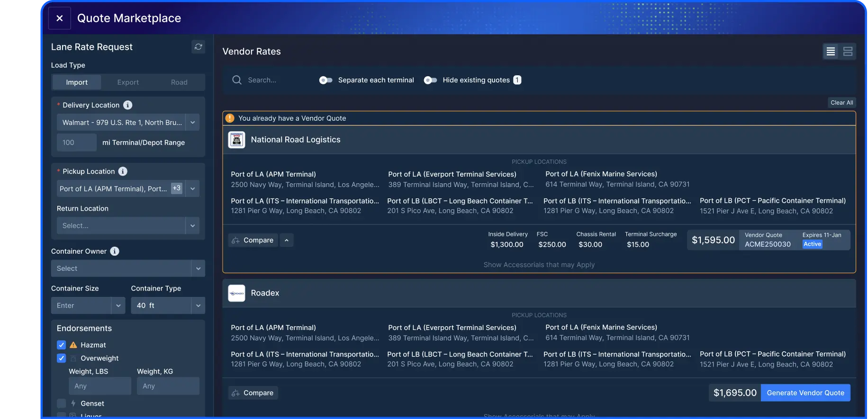
Task: Click the $1,695.00 Roadex price
Action: point(735,393)
